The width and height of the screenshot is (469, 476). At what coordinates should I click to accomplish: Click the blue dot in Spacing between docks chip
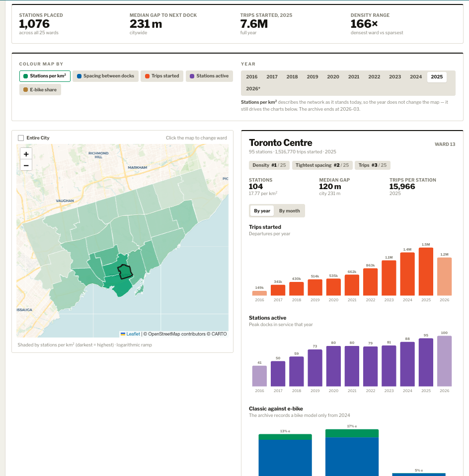pos(79,76)
